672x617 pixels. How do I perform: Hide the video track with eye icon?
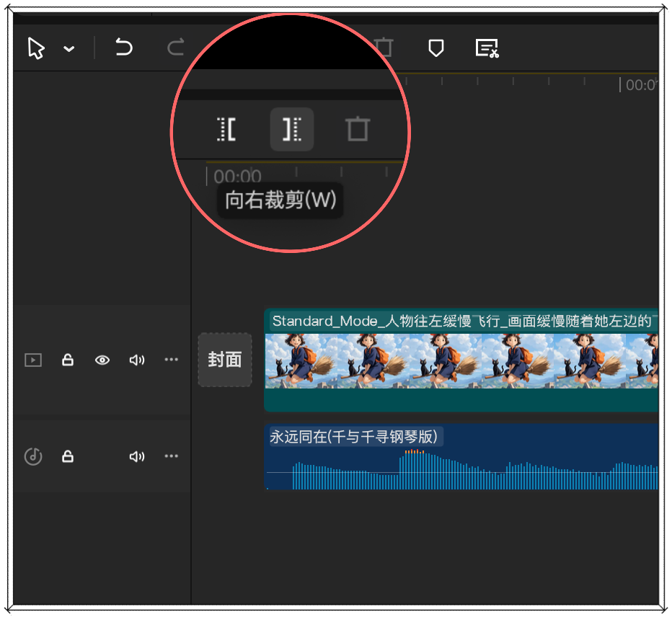[102, 360]
